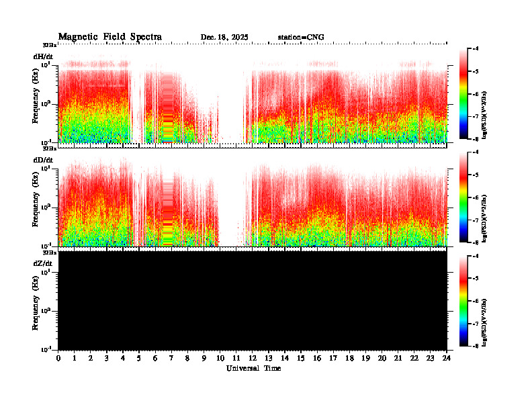Click the "Universal Time" axis title

(x=253, y=368)
